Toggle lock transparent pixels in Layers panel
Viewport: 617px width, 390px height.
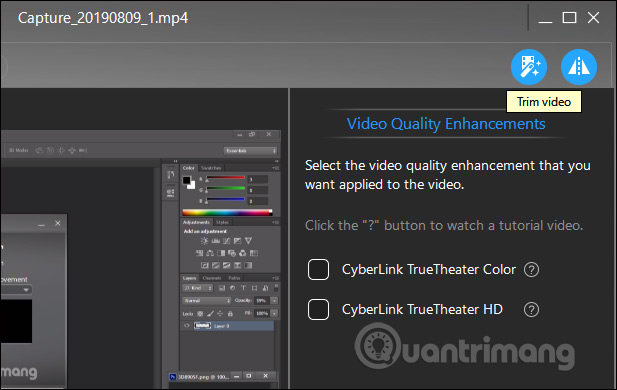click(x=200, y=314)
